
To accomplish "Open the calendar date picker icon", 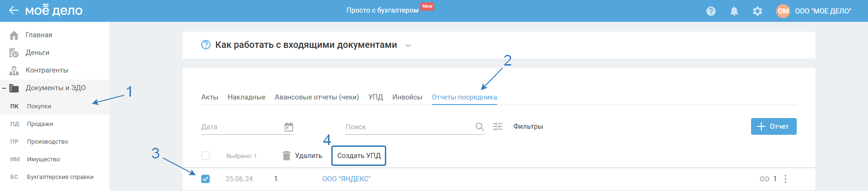I will point(289,127).
